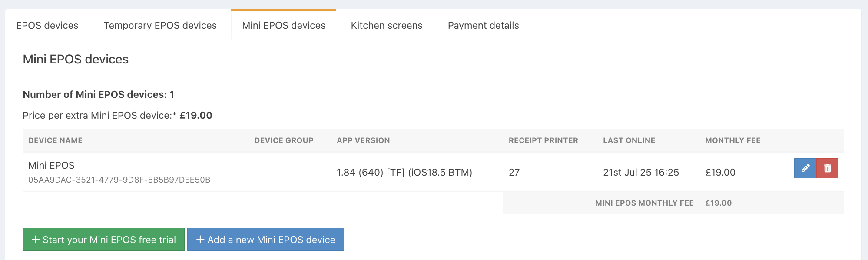The width and height of the screenshot is (868, 260).
Task: Click the blue pencil edit icon
Action: tap(805, 168)
